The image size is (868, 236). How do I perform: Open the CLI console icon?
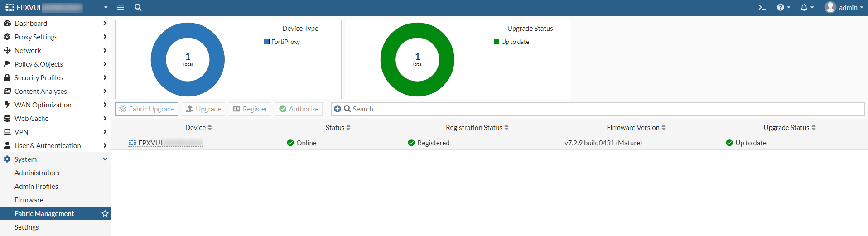[762, 8]
